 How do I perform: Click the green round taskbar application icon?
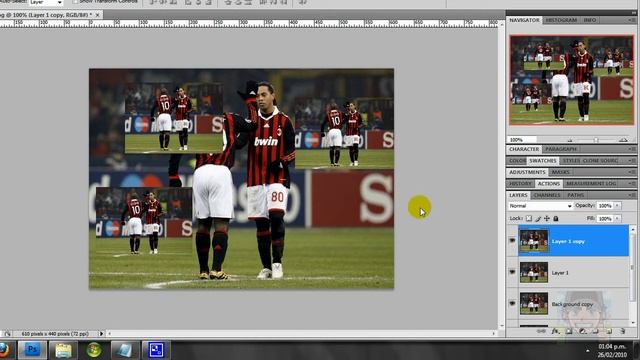[x=94, y=350]
